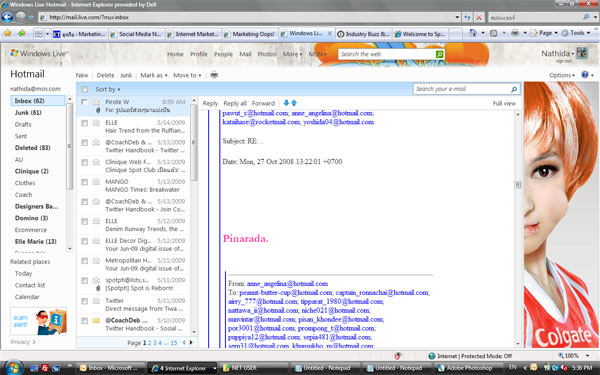
Task: Click the IE Print icon in command bar
Action: 515,33
